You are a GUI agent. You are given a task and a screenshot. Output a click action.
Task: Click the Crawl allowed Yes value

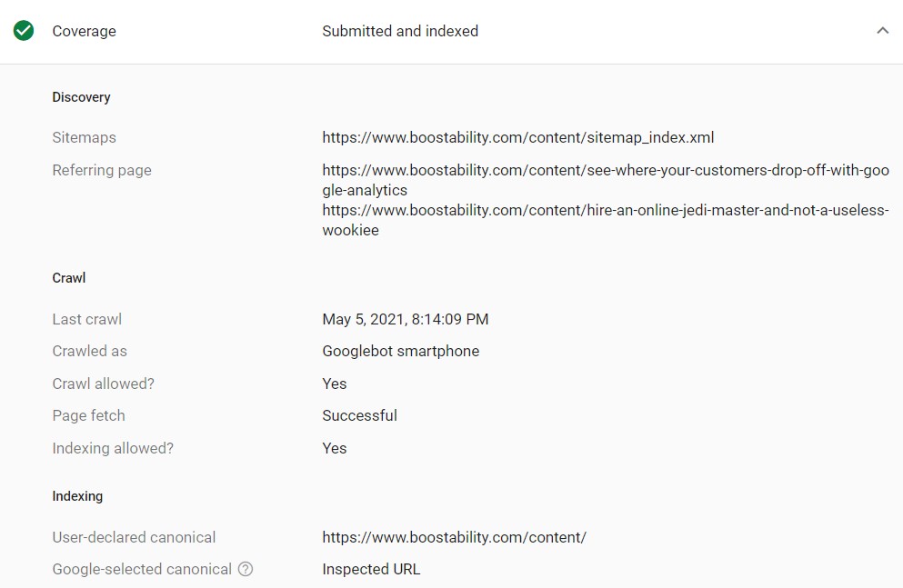(334, 384)
